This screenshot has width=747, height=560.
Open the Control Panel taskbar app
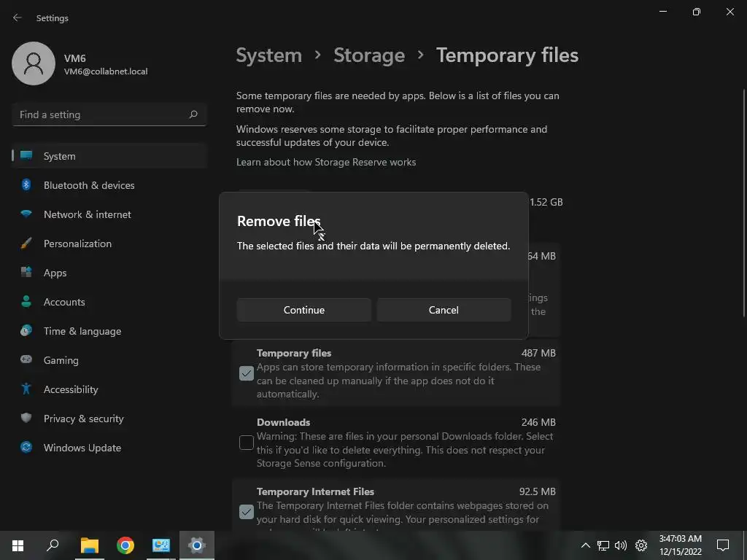click(161, 545)
